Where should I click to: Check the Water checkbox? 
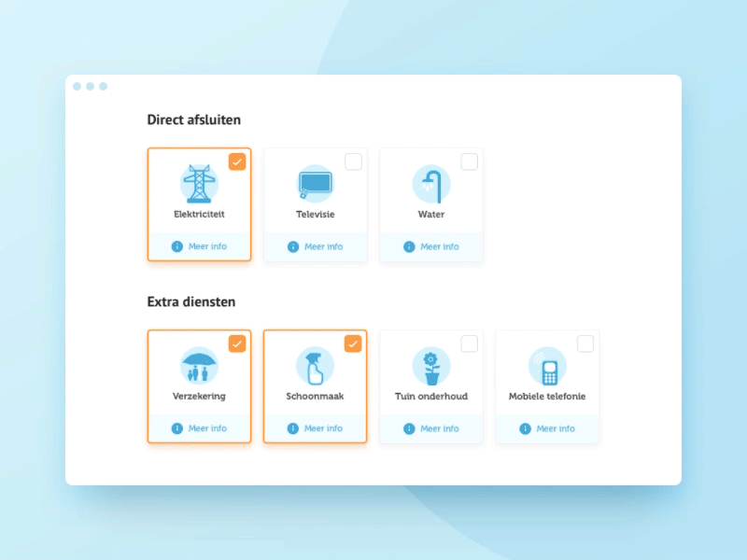469,161
